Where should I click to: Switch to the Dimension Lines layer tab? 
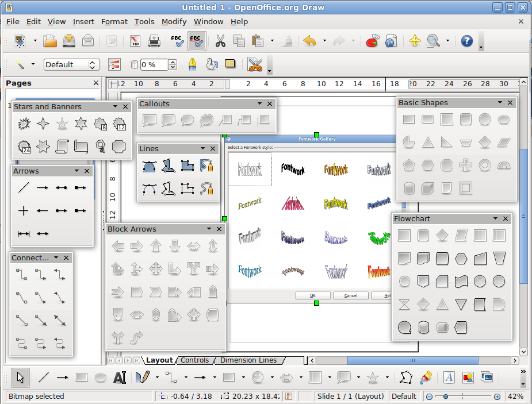point(248,360)
